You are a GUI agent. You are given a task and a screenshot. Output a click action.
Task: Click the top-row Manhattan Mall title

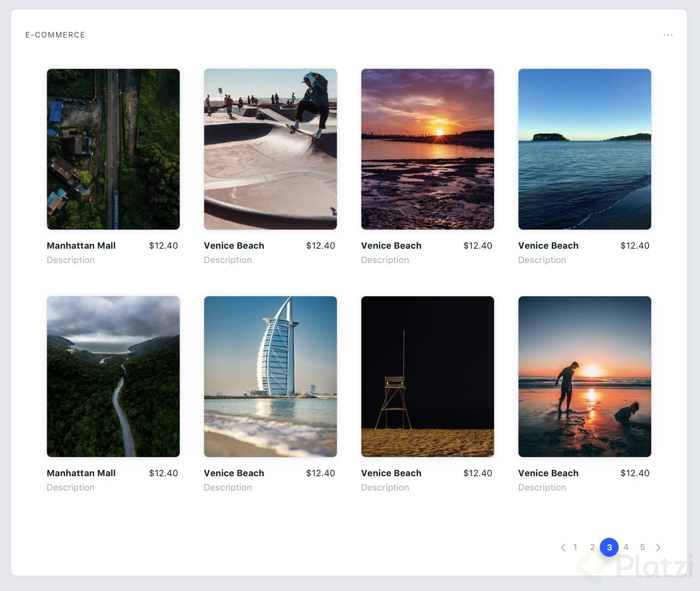[81, 245]
